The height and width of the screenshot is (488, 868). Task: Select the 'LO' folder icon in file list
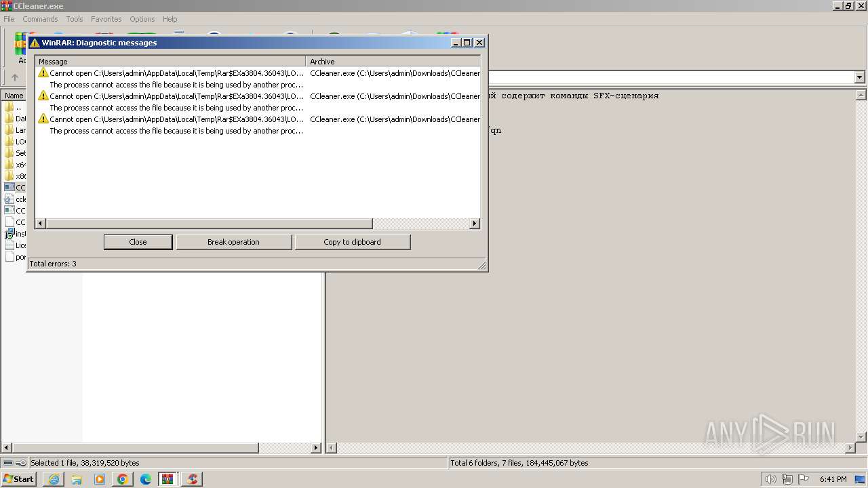tap(9, 142)
